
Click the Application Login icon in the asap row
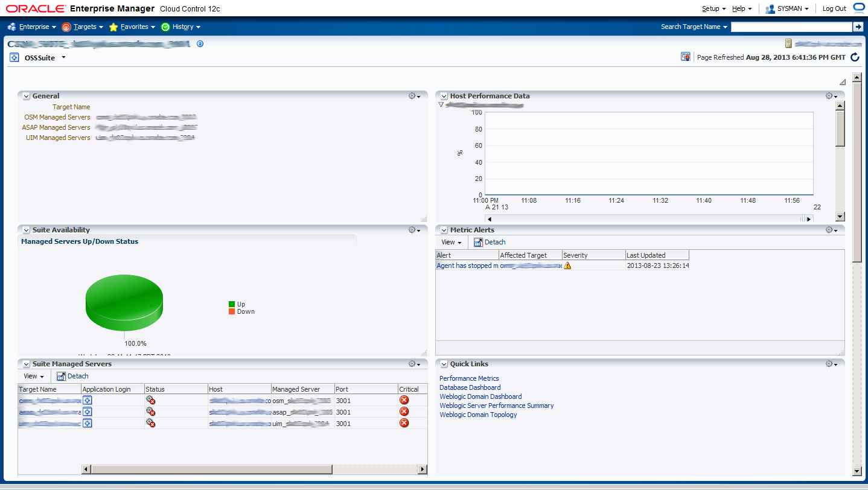(x=87, y=412)
